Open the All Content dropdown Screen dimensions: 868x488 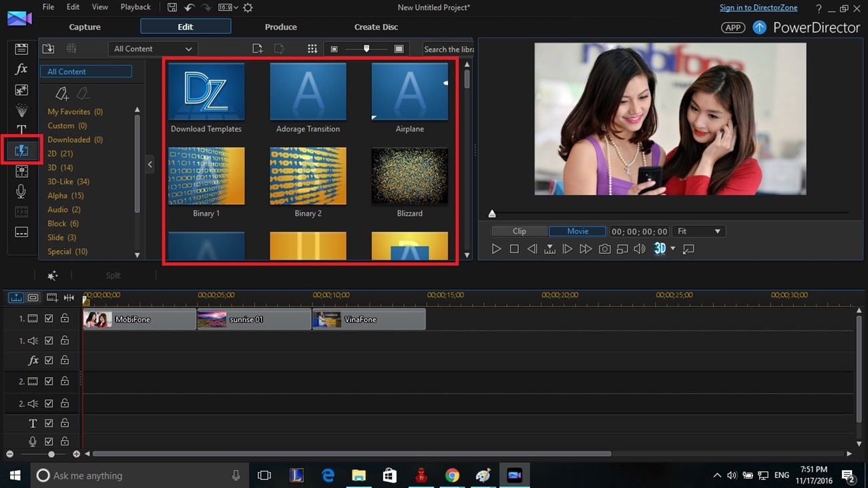152,48
